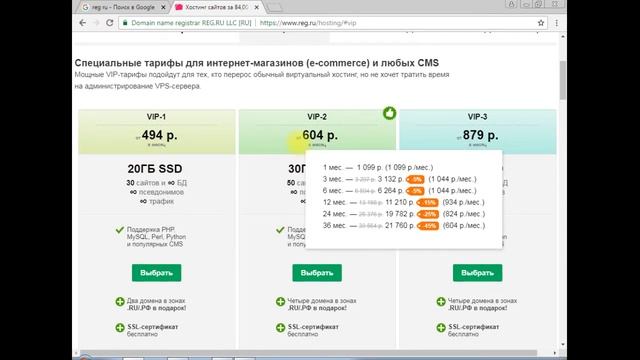Go back with the browser back arrow
640x360 pixels.
click(x=83, y=23)
